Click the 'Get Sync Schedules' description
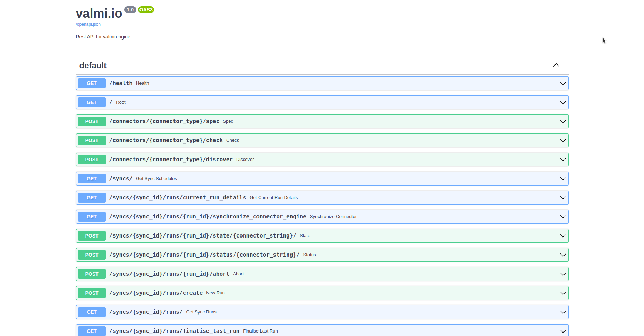 coord(156,179)
